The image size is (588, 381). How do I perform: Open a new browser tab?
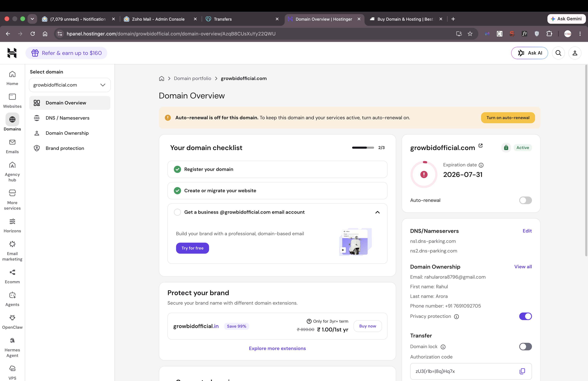(453, 19)
